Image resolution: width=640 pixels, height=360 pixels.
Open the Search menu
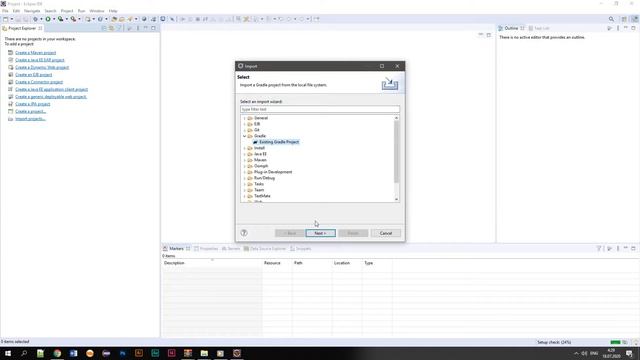(50, 11)
